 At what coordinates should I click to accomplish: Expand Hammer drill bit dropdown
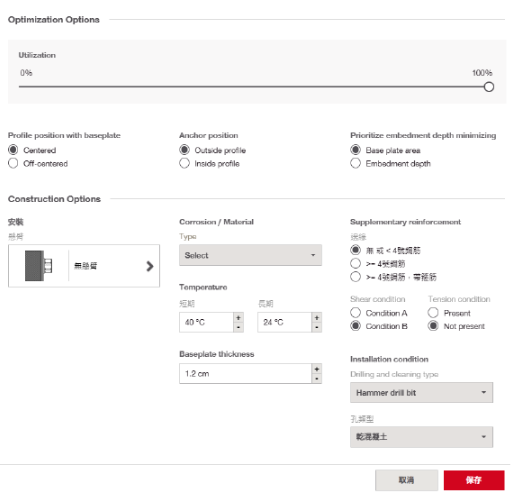[422, 393]
